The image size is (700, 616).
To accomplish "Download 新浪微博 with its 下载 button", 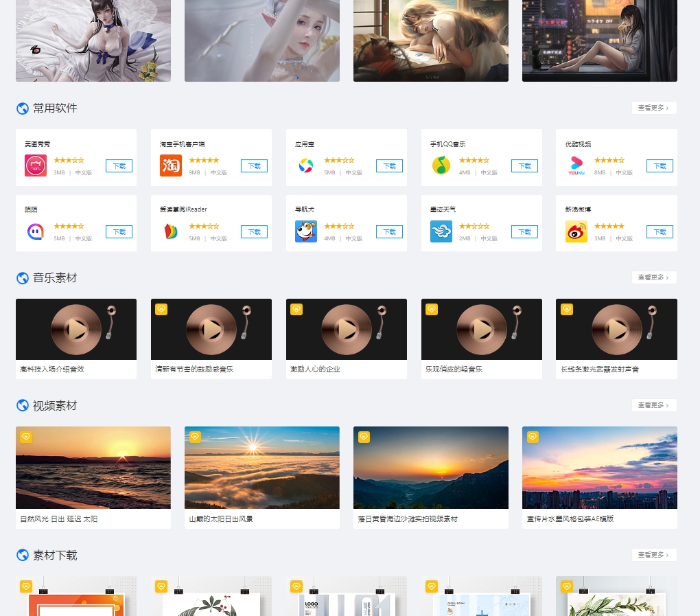I will coord(660,232).
